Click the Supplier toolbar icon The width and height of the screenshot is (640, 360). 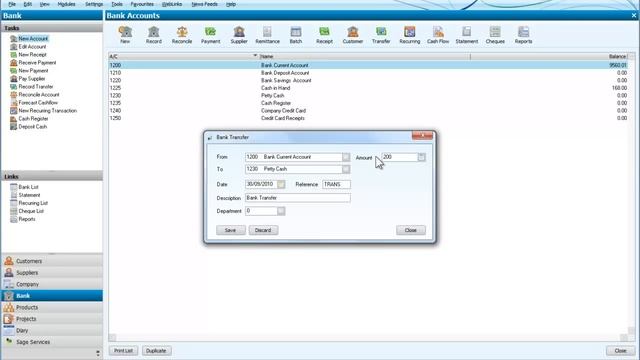coord(239,35)
